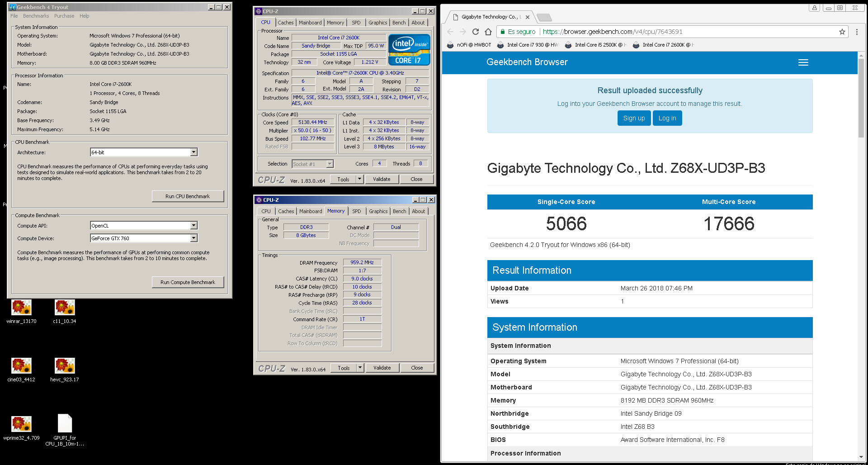Click Chrome reload page icon
The image size is (868, 465).
coord(475,32)
